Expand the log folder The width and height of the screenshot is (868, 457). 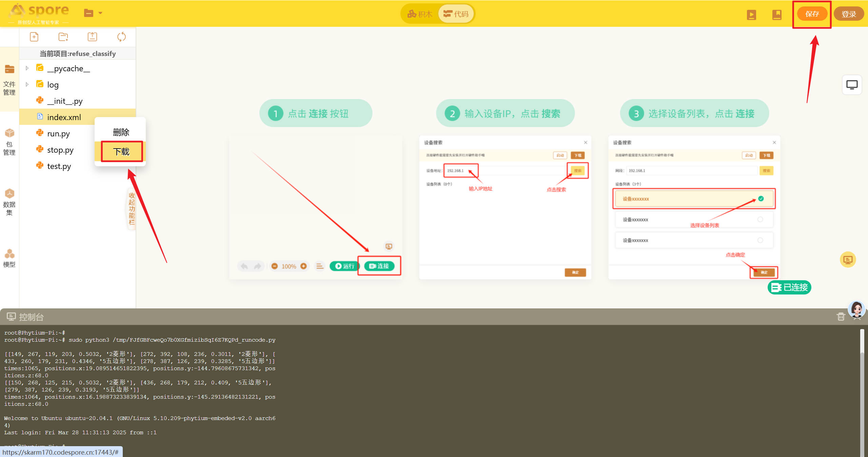point(27,84)
